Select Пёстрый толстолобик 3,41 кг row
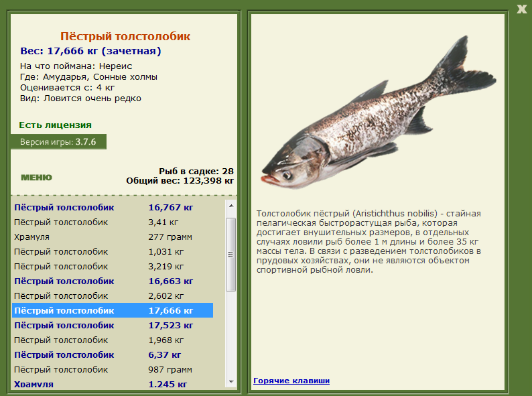The width and height of the screenshot is (532, 396). coord(113,222)
